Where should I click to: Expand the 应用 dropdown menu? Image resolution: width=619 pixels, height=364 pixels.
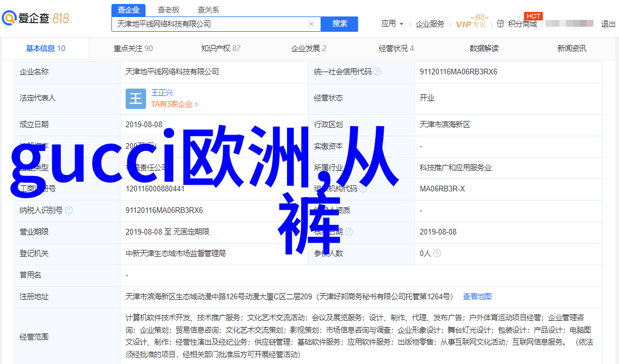(x=392, y=24)
